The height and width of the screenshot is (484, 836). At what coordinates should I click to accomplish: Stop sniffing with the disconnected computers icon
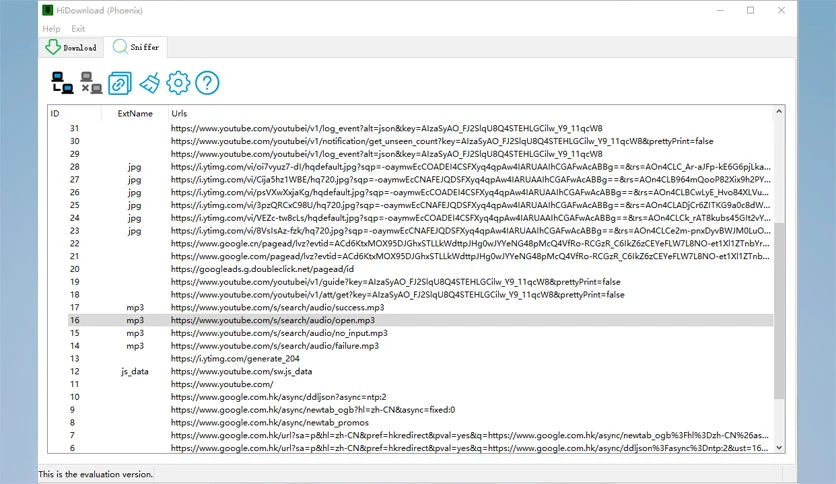[x=91, y=83]
